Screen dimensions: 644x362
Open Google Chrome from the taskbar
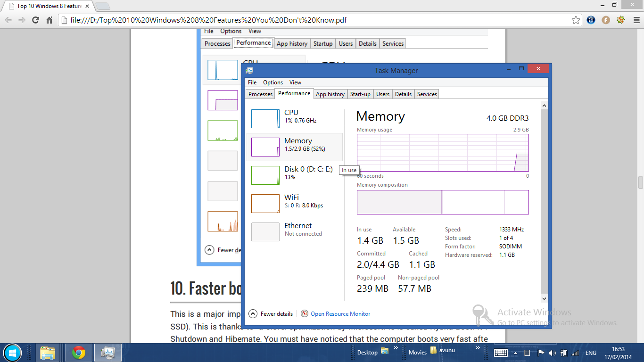(78, 353)
